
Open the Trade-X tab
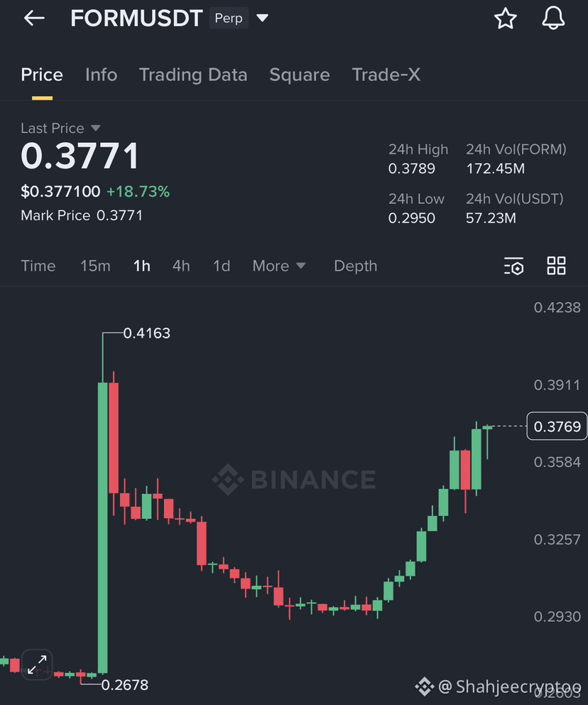[x=386, y=75]
